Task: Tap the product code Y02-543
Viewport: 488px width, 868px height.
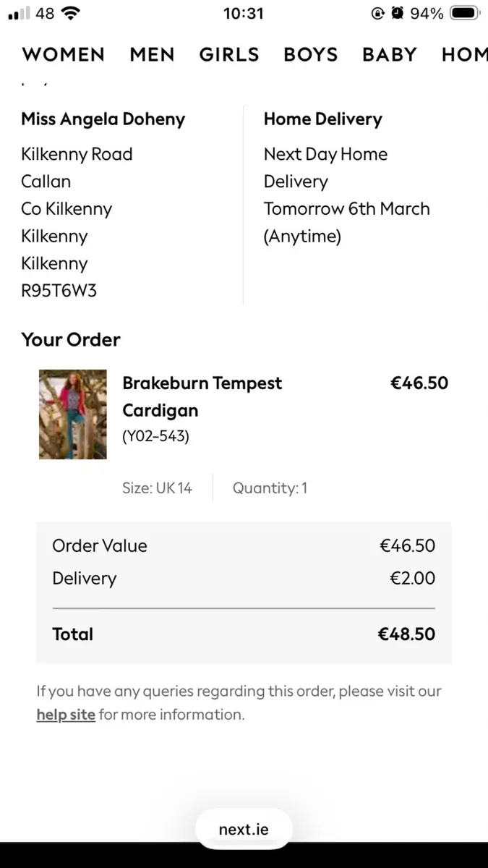Action: (155, 436)
